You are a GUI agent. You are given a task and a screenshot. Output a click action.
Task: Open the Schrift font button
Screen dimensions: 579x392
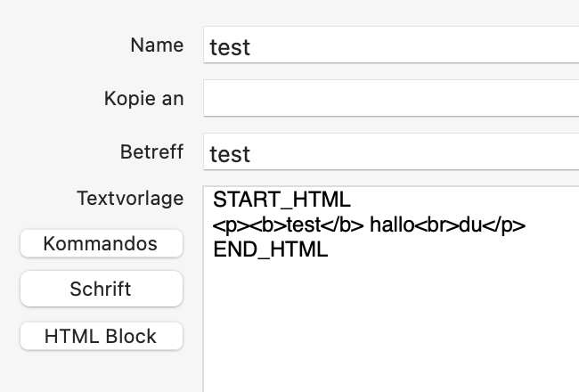(102, 289)
